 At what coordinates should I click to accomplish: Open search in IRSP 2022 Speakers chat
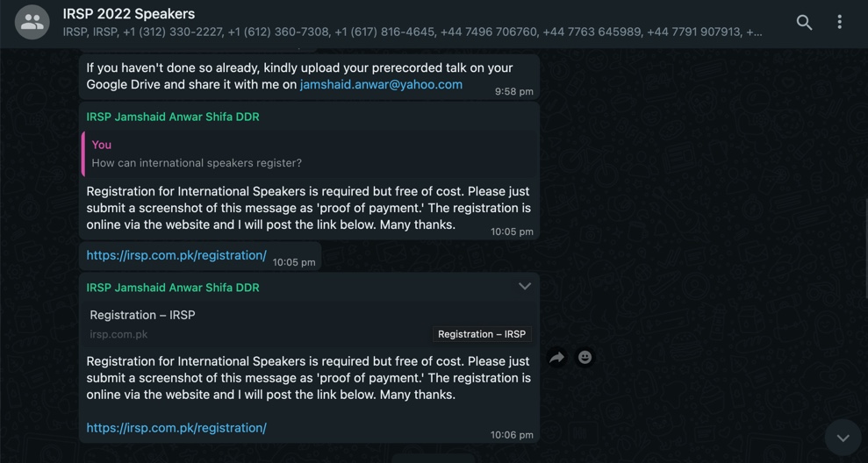click(804, 23)
